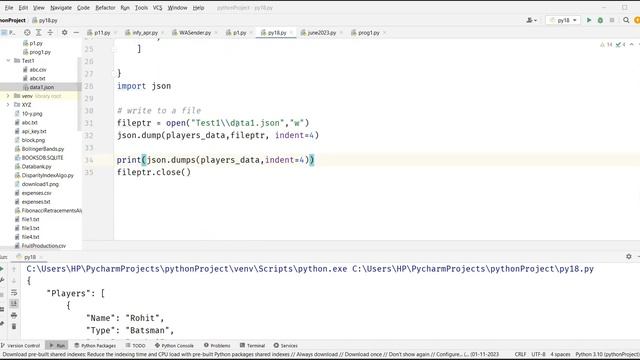Open Version Control tool window
This screenshot has height=360, width=640.
pyautogui.click(x=20, y=345)
